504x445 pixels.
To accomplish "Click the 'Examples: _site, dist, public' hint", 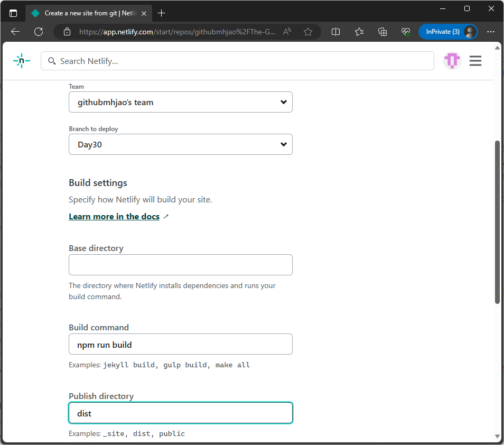I will click(x=127, y=433).
